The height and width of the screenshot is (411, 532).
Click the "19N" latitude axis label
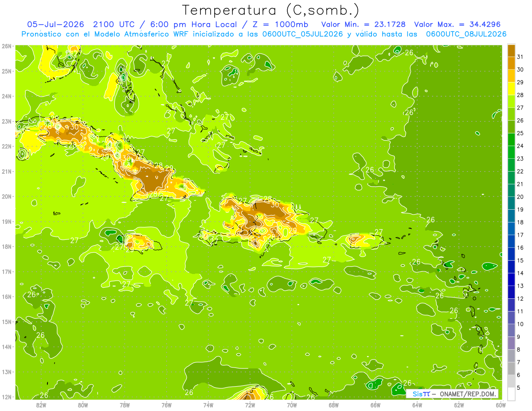pos(7,221)
